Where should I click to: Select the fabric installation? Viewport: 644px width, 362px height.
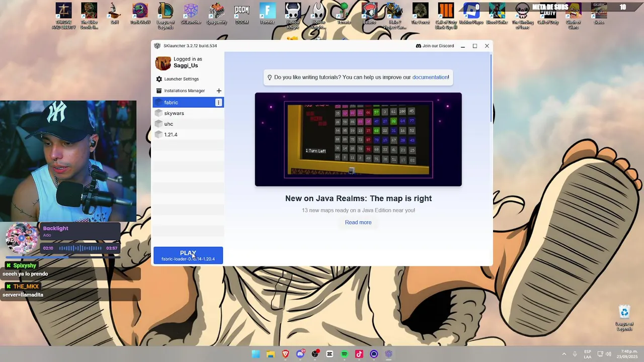pyautogui.click(x=188, y=103)
